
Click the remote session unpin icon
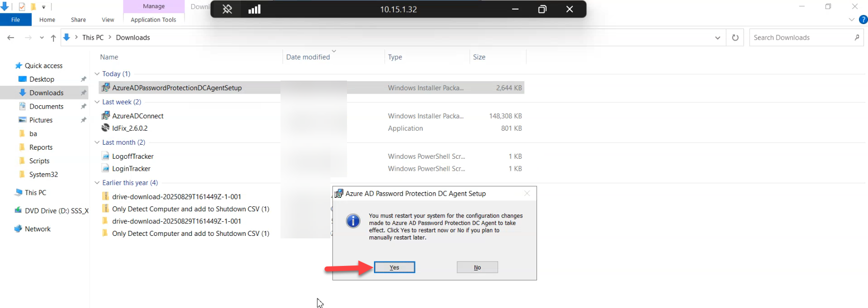(x=227, y=9)
